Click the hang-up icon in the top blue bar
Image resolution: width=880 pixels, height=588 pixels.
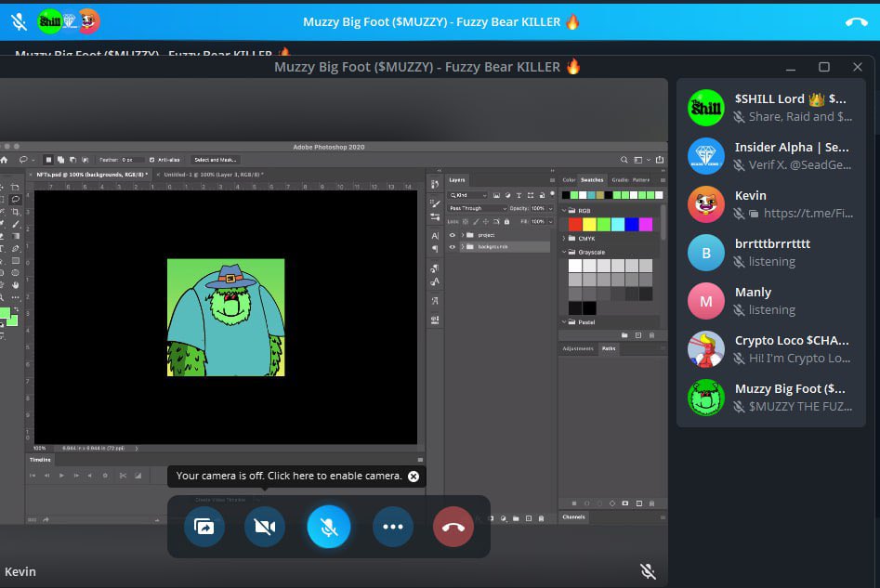pos(857,22)
